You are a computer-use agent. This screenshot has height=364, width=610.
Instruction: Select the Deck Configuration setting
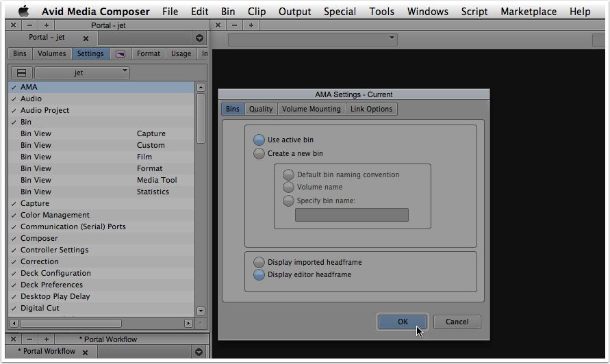click(x=101, y=274)
